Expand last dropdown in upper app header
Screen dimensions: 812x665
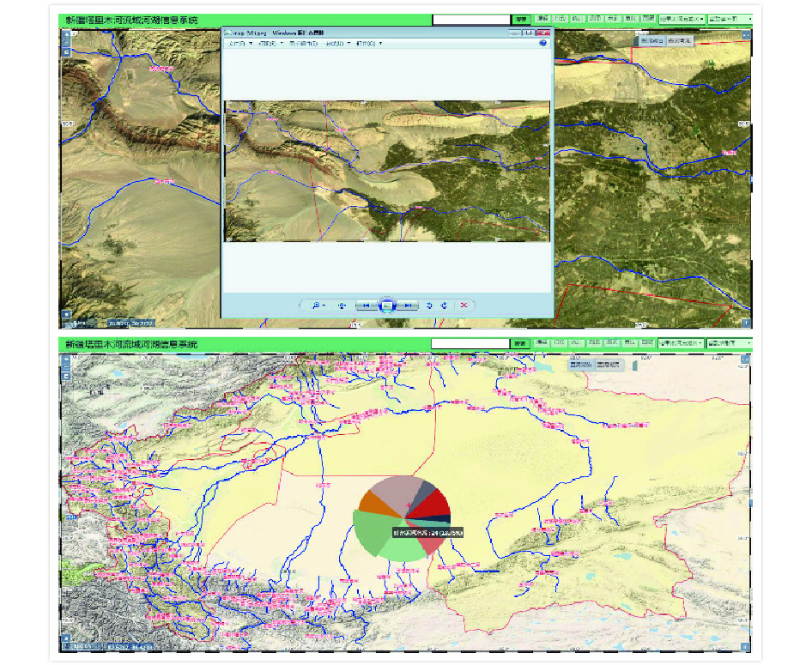click(x=730, y=19)
